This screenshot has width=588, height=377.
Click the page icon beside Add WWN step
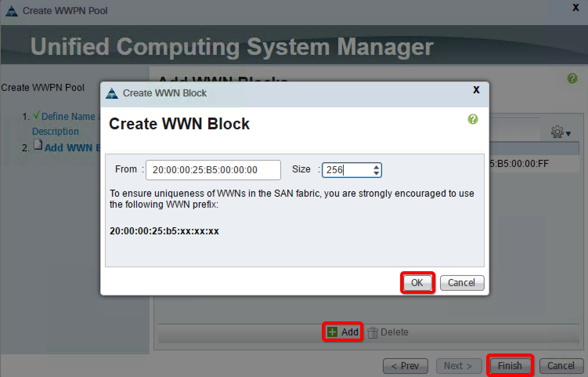[x=38, y=145]
